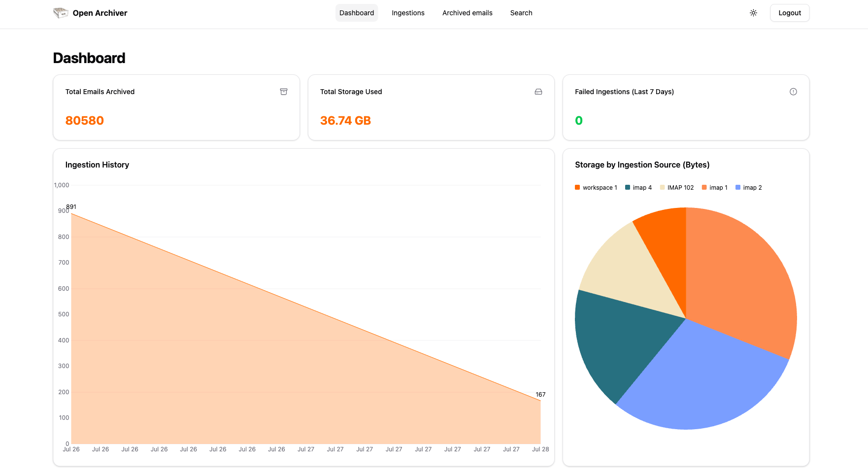Toggle the imap 4 legend entry
The width and height of the screenshot is (868, 475).
click(638, 187)
